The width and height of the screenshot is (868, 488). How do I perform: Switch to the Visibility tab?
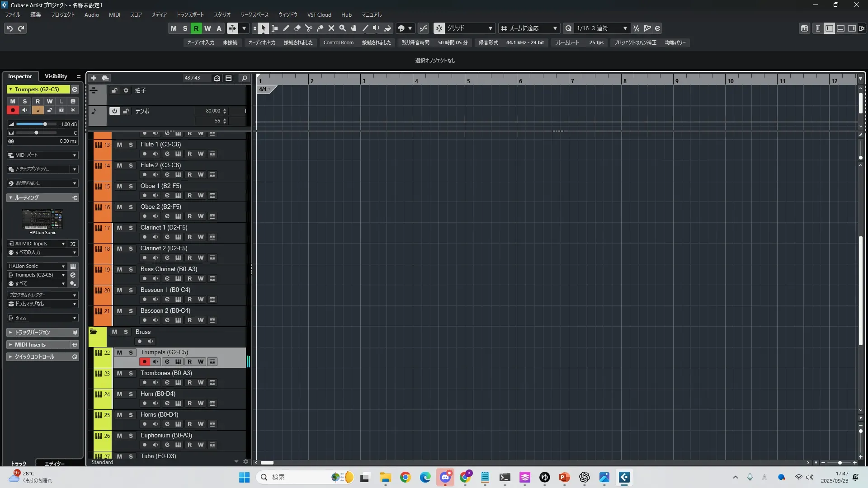click(56, 76)
